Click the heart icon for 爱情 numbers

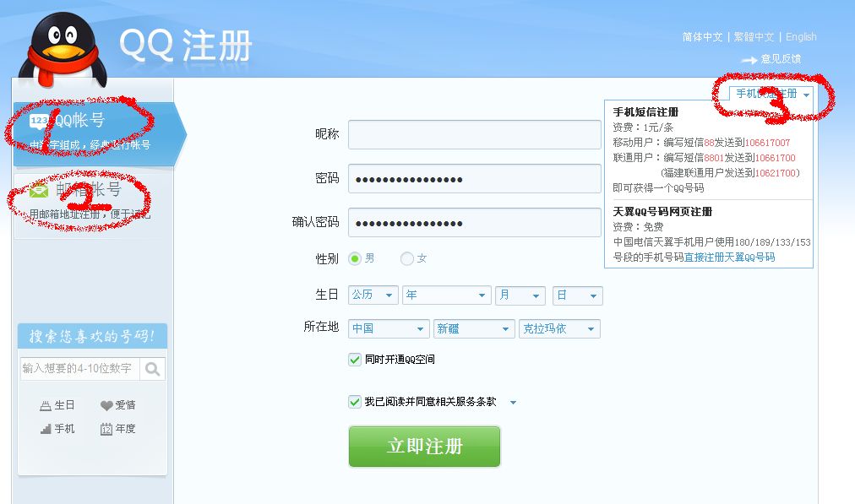pos(108,404)
